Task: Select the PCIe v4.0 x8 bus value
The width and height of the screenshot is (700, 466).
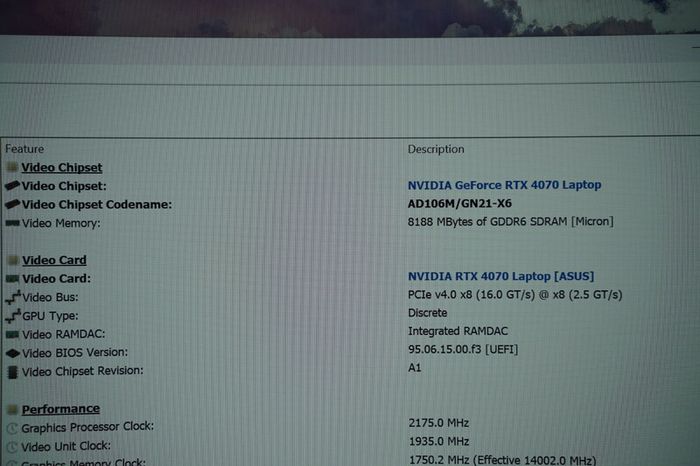Action: click(515, 295)
